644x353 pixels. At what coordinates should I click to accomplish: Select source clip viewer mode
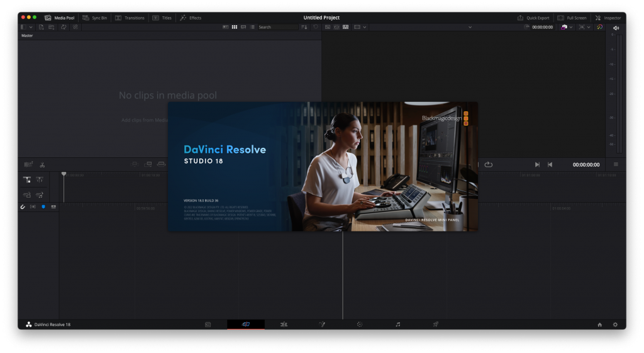tap(328, 27)
